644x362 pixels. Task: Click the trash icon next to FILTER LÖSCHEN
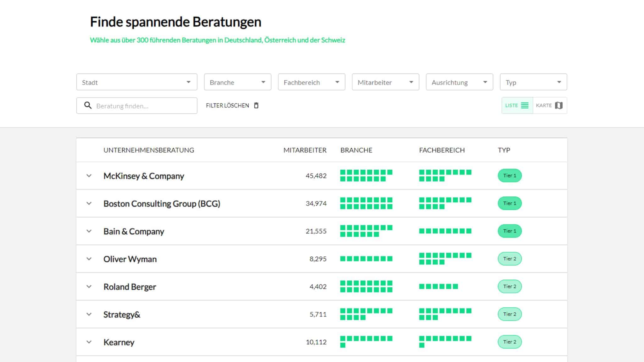coord(256,106)
